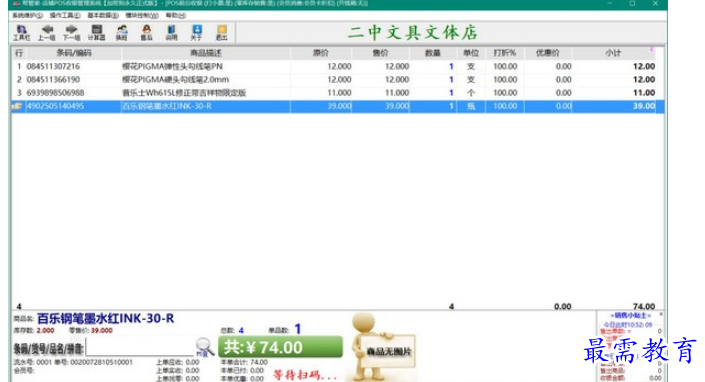Click the 销售小贴士 panel title
The height and width of the screenshot is (382, 705).
[630, 315]
